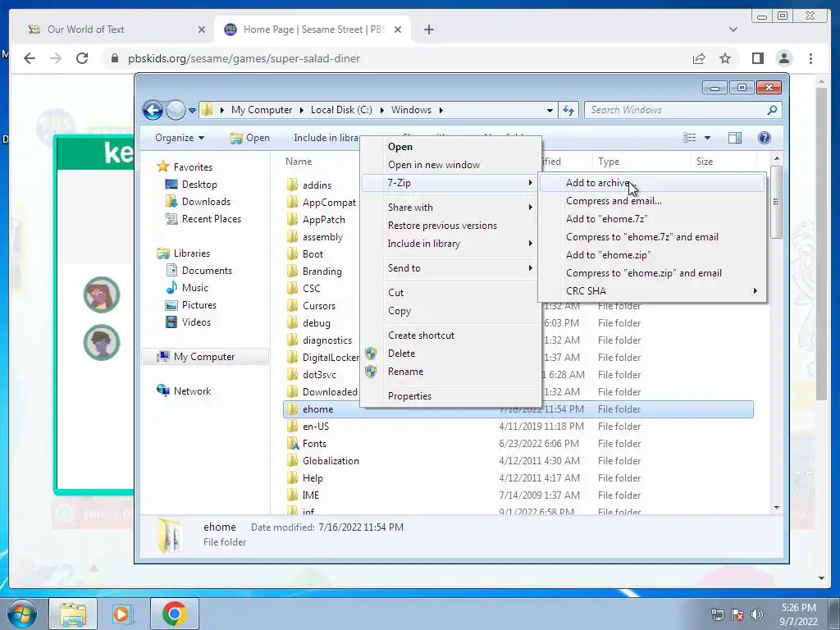Open the view options dropdown arrow
Image resolution: width=840 pixels, height=630 pixels.
(707, 138)
